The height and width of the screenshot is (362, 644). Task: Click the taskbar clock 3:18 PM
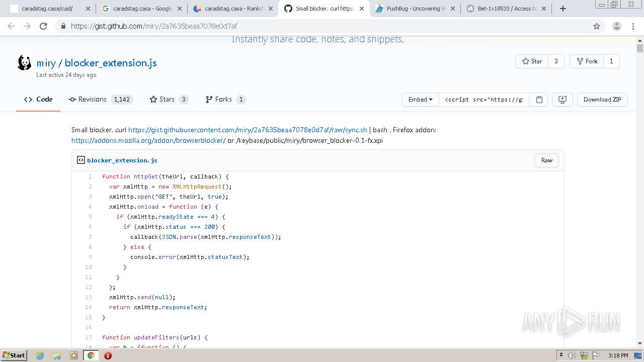pyautogui.click(x=618, y=355)
